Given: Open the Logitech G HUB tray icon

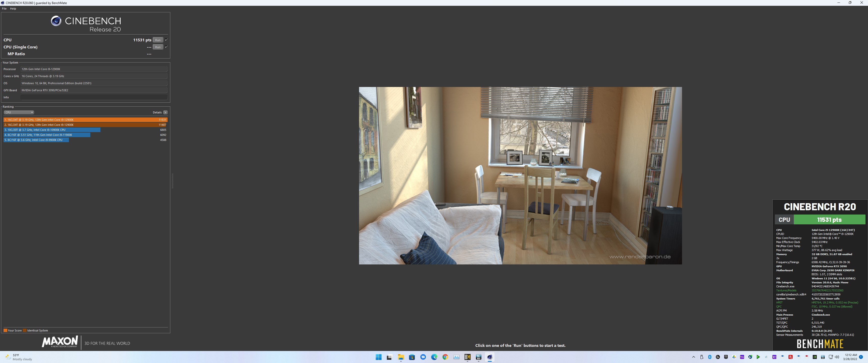Looking at the screenshot, I should click(x=718, y=357).
